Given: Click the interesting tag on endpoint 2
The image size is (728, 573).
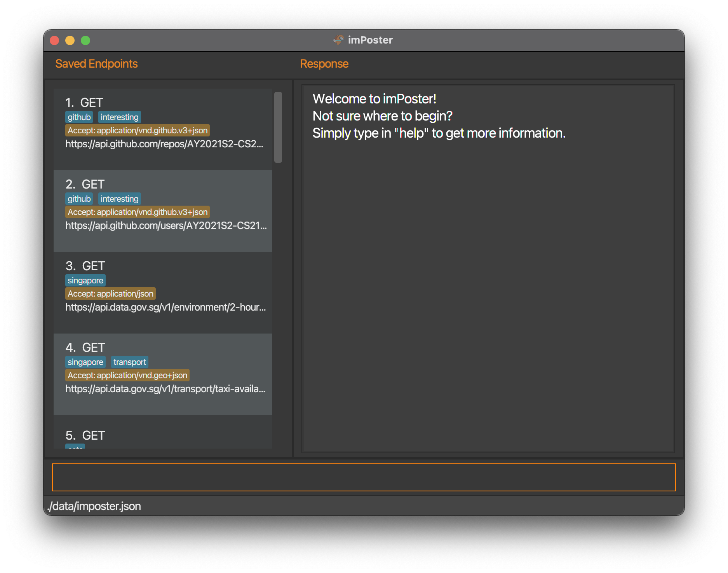Looking at the screenshot, I should point(119,199).
